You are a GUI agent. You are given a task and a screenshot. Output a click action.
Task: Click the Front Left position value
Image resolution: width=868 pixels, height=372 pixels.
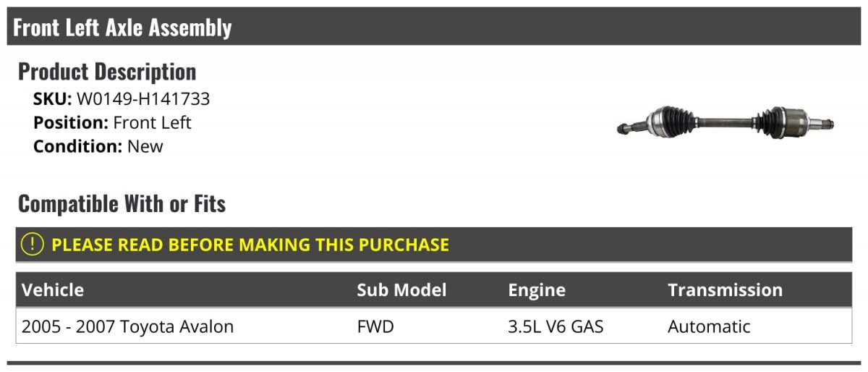point(152,122)
